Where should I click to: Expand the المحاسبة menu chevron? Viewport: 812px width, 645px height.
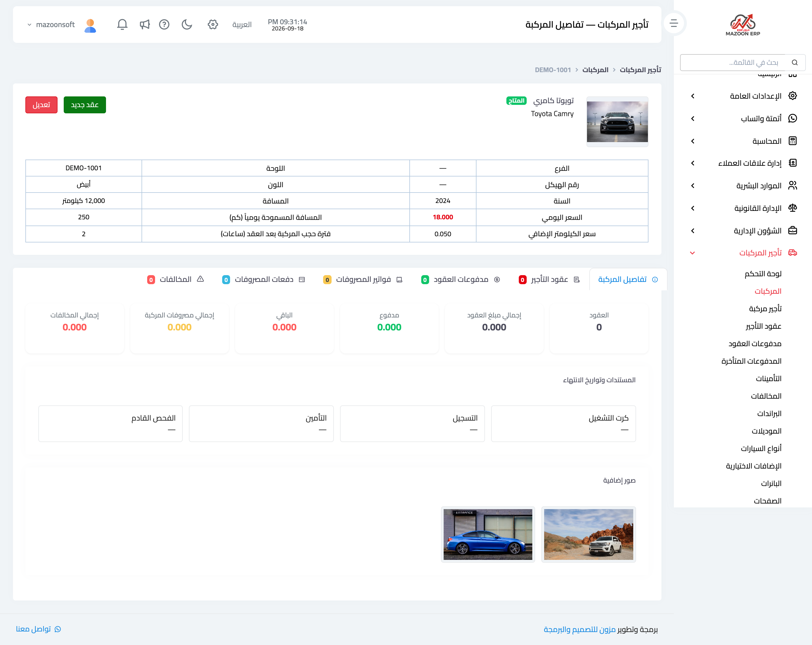pos(693,141)
